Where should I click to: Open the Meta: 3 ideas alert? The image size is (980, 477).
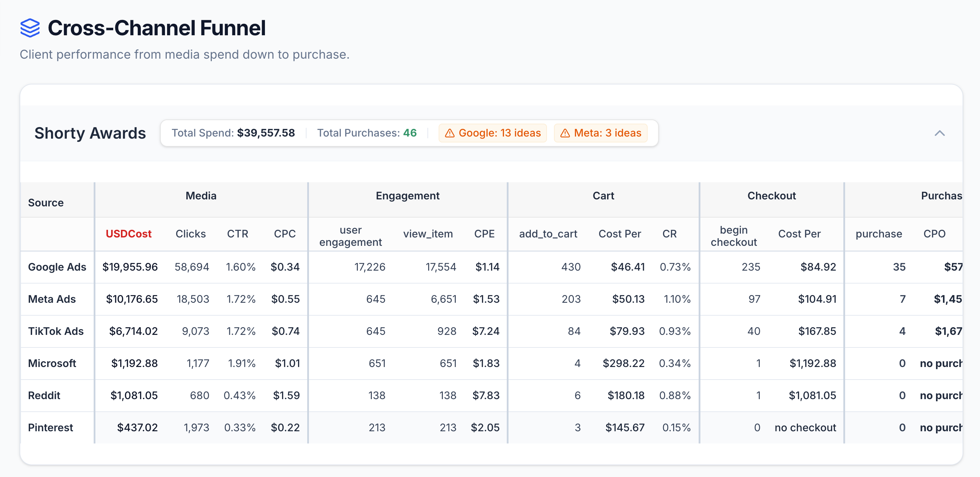point(601,133)
